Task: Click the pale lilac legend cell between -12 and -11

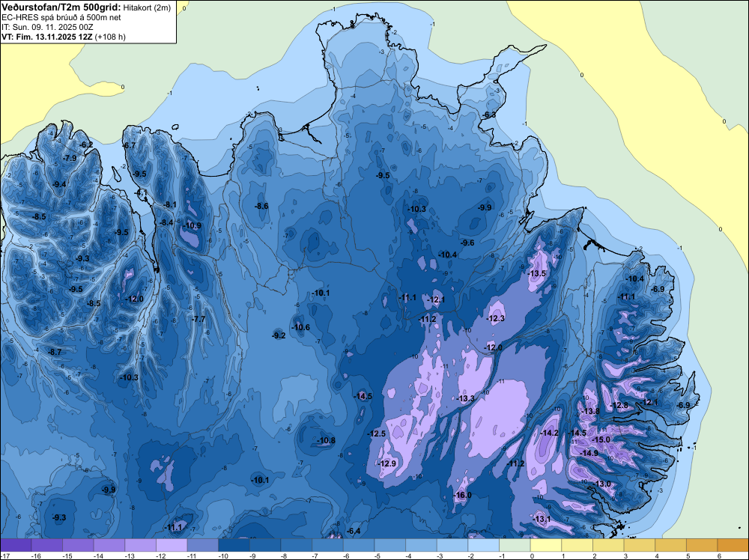Action: [x=172, y=545]
